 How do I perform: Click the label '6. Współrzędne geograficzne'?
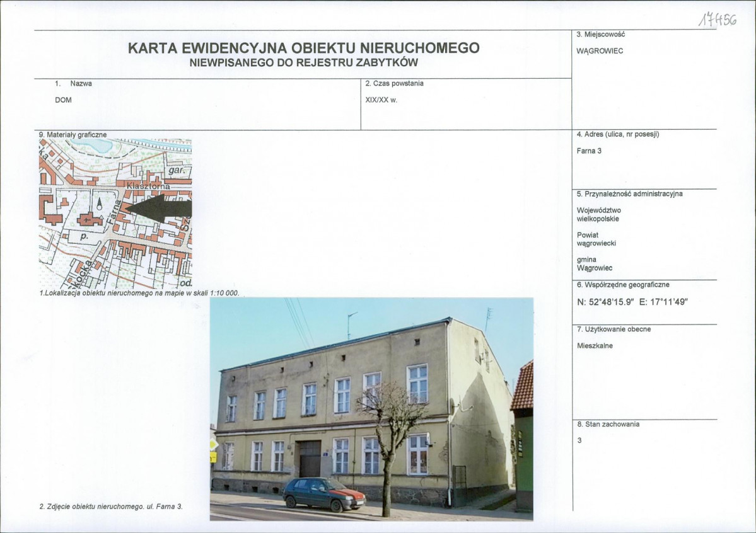623,285
